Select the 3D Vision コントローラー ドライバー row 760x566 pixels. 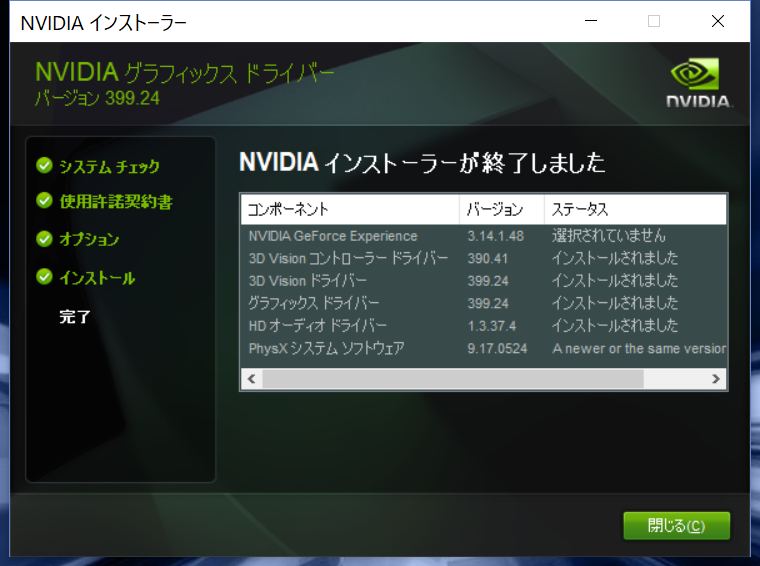(484, 258)
